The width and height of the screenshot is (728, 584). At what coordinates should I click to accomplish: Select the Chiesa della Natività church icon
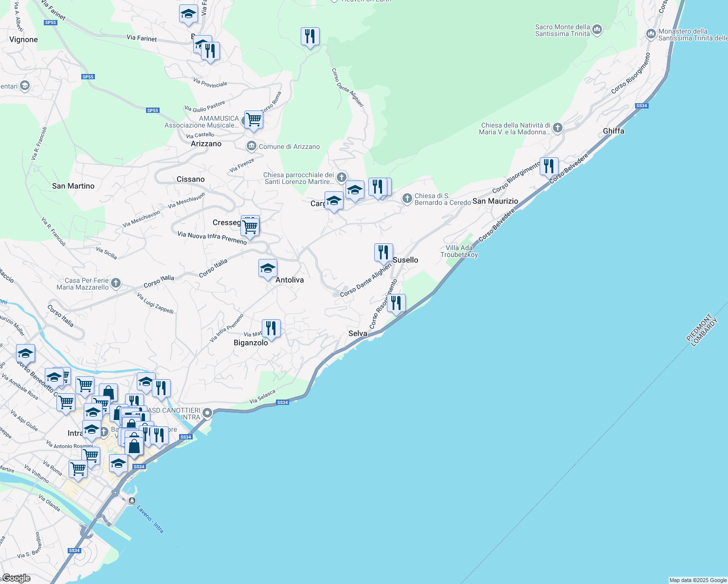pyautogui.click(x=558, y=128)
